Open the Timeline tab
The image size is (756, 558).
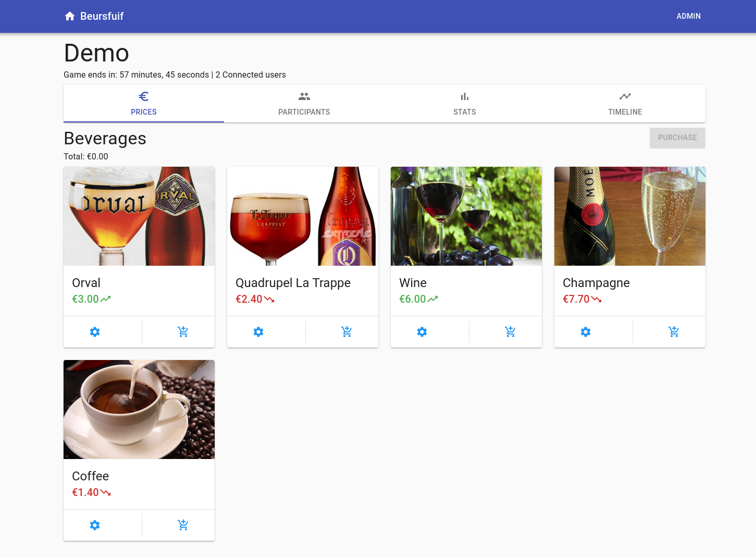click(x=625, y=104)
